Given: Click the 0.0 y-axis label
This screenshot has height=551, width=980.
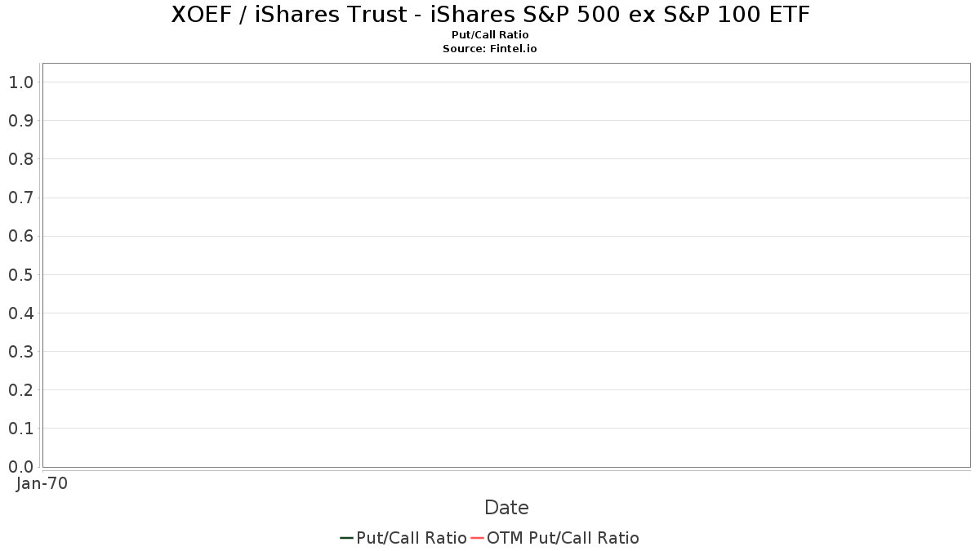Looking at the screenshot, I should coord(20,467).
